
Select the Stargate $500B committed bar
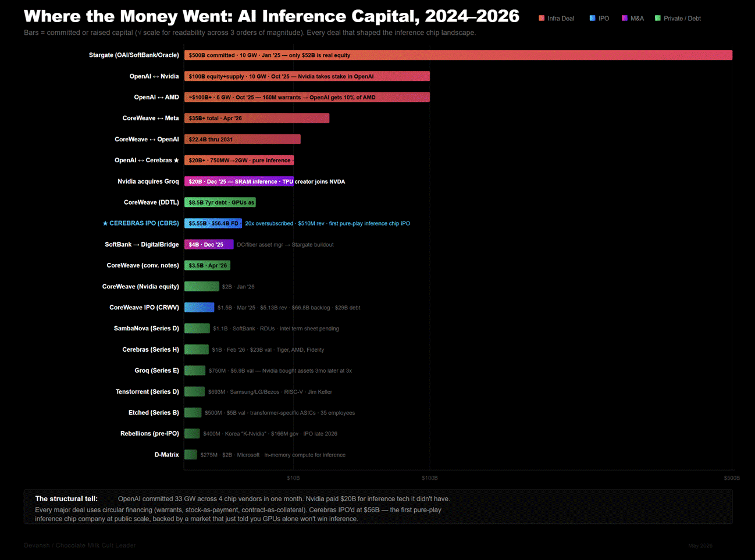[458, 55]
